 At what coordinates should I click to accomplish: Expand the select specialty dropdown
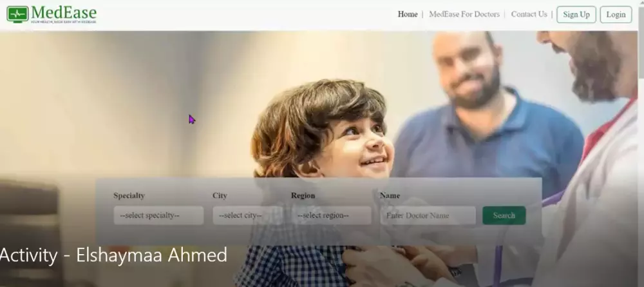tap(158, 215)
